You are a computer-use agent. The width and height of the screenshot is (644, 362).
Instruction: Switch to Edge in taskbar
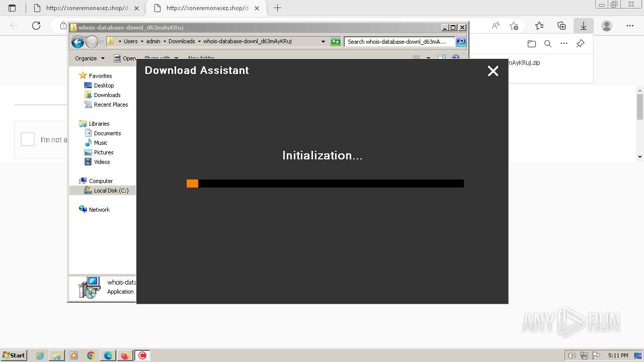pyautogui.click(x=108, y=355)
